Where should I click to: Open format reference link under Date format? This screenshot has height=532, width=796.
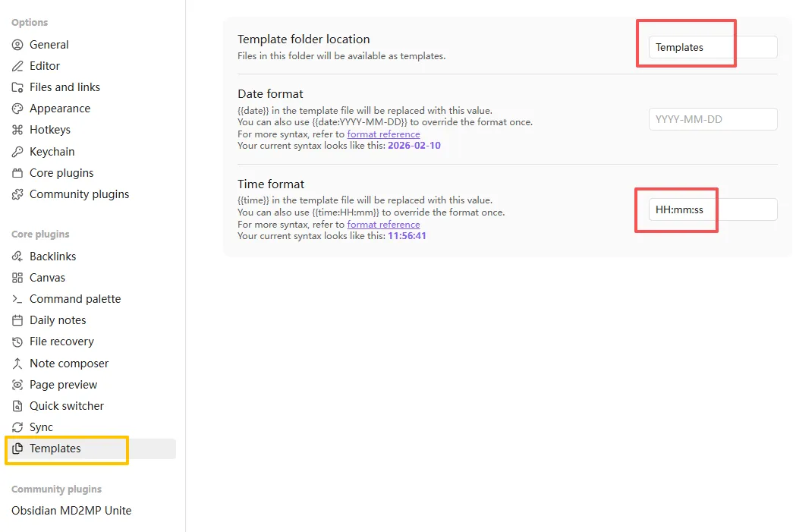pyautogui.click(x=383, y=134)
